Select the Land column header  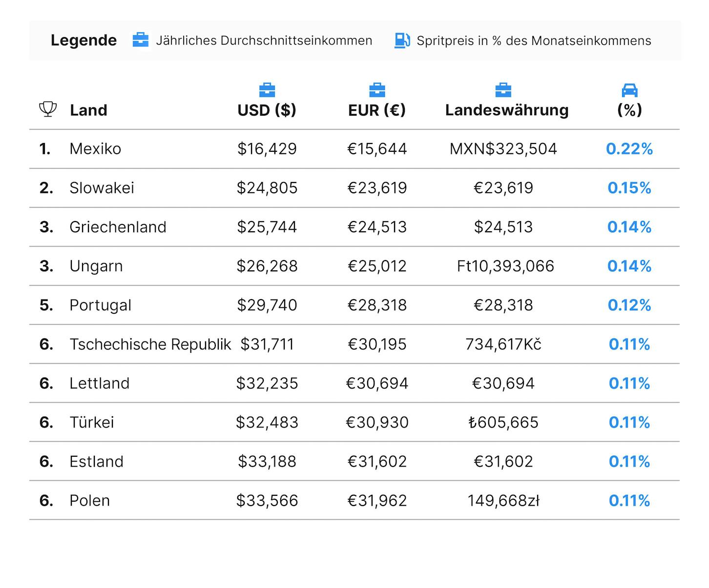tap(88, 110)
